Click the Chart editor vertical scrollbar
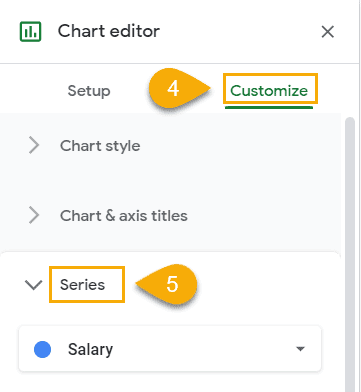This screenshot has height=392, width=361. coord(350,253)
